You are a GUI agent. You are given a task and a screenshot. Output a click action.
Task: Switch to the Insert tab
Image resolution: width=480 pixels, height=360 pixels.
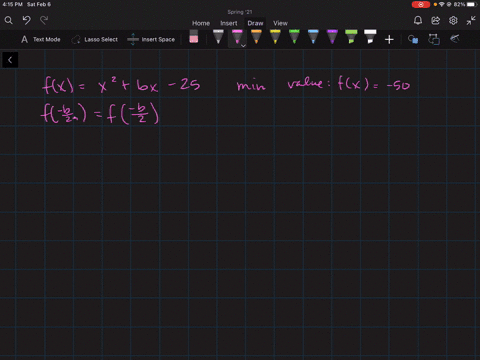[229, 23]
